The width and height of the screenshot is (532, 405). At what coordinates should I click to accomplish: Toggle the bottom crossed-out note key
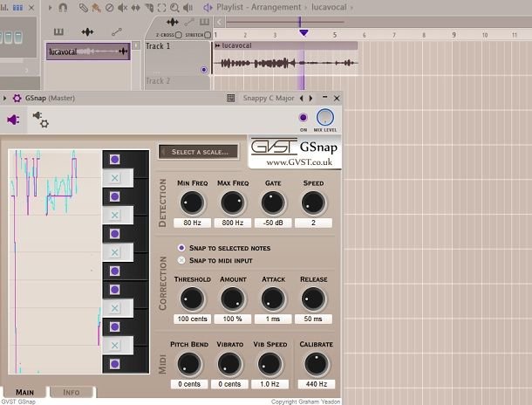(x=114, y=346)
